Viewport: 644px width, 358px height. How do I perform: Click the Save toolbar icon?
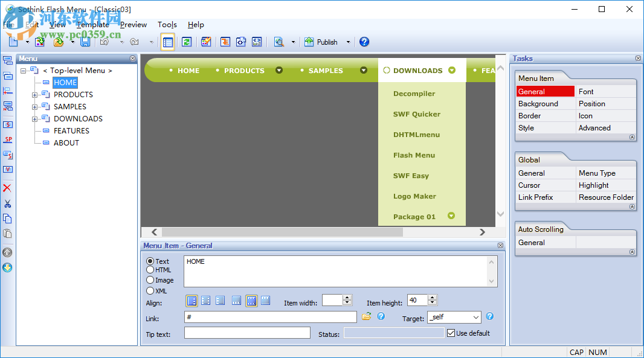coord(86,42)
